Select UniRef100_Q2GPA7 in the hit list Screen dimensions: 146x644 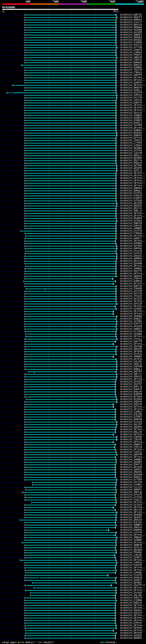click(x=131, y=82)
